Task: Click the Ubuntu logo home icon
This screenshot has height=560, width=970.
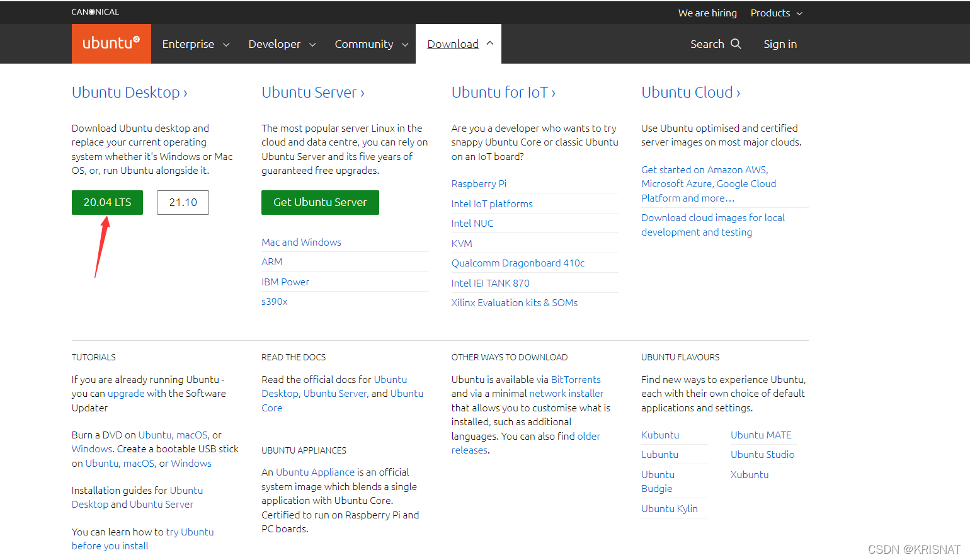Action: (111, 43)
